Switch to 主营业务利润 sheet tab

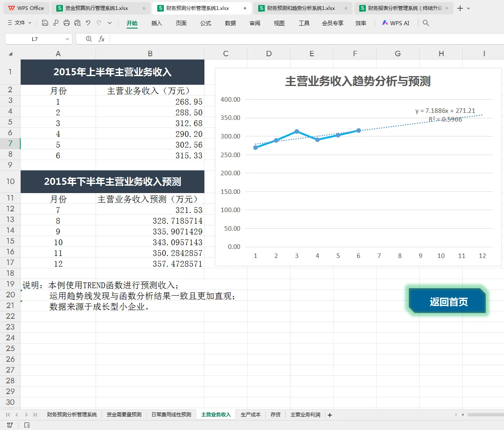305,415
